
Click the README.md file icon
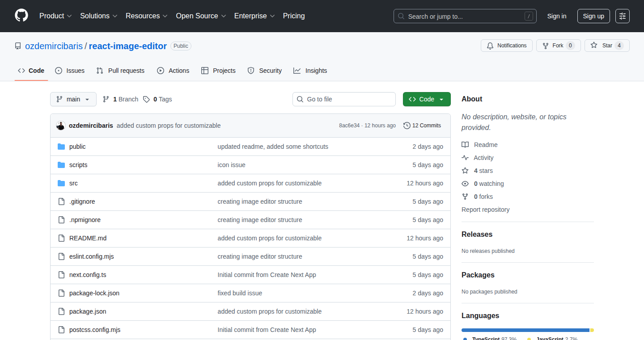(x=61, y=238)
